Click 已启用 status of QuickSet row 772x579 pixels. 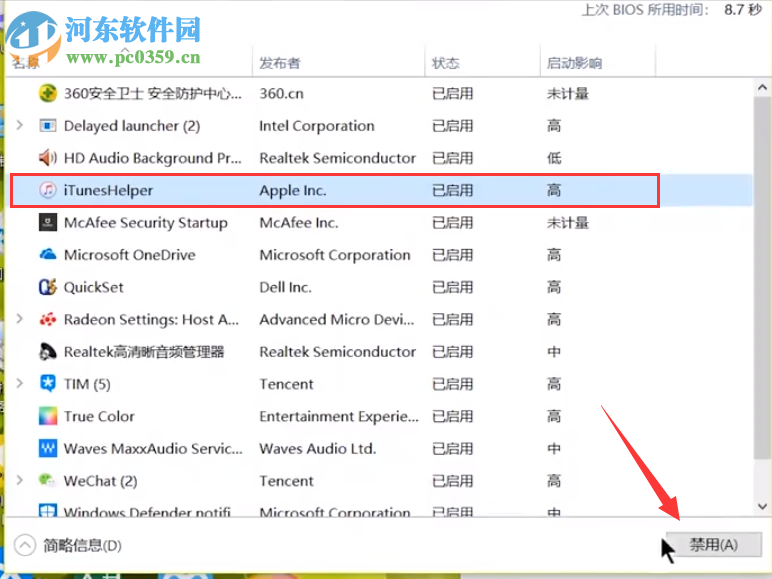452,287
